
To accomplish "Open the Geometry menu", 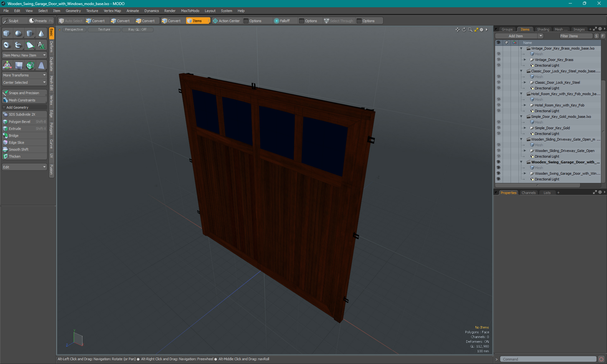I will pos(73,11).
